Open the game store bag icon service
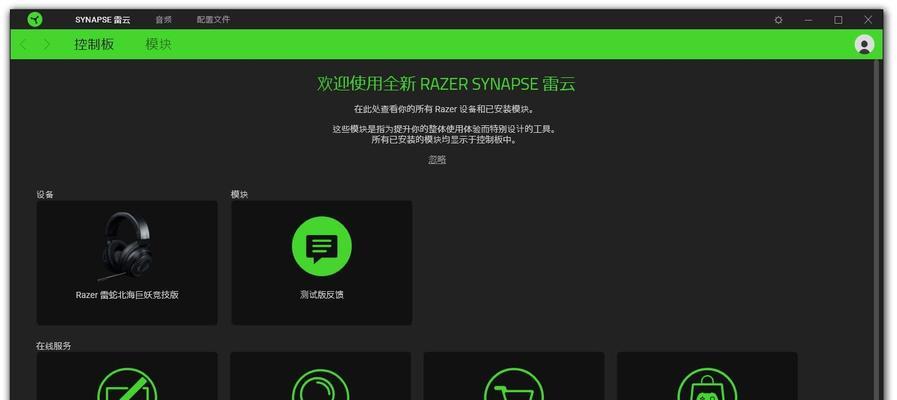Image resolution: width=897 pixels, height=400 pixels. click(707, 376)
